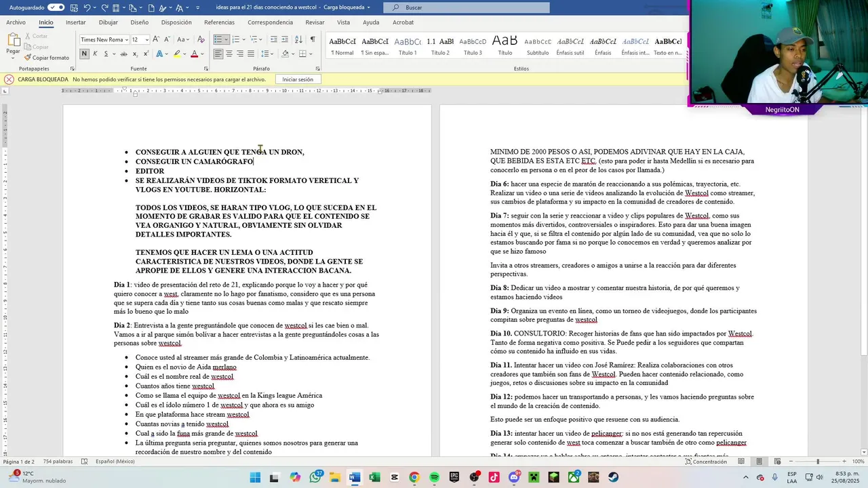Toggle show paragraph marks ¶
This screenshot has width=868, height=488.
313,39
